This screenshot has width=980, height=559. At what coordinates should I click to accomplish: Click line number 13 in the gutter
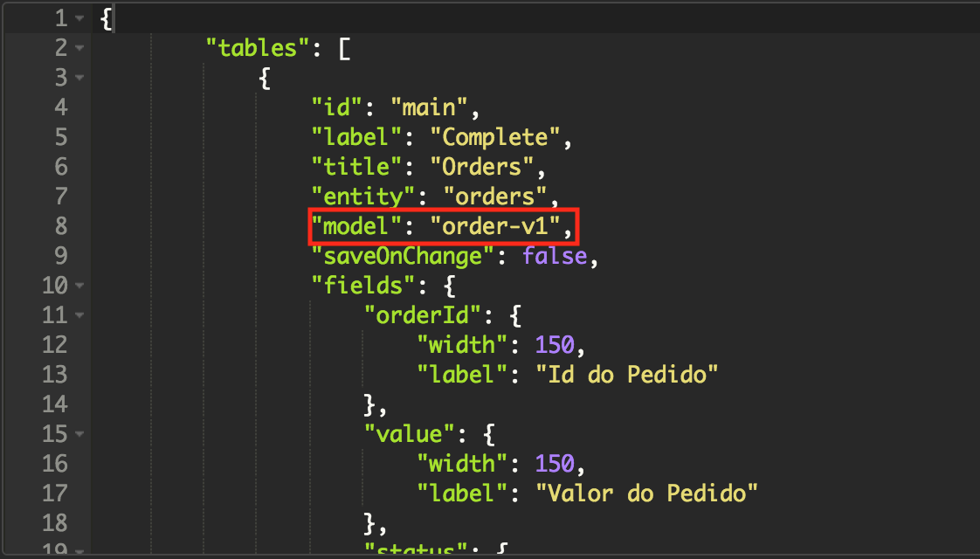55,375
